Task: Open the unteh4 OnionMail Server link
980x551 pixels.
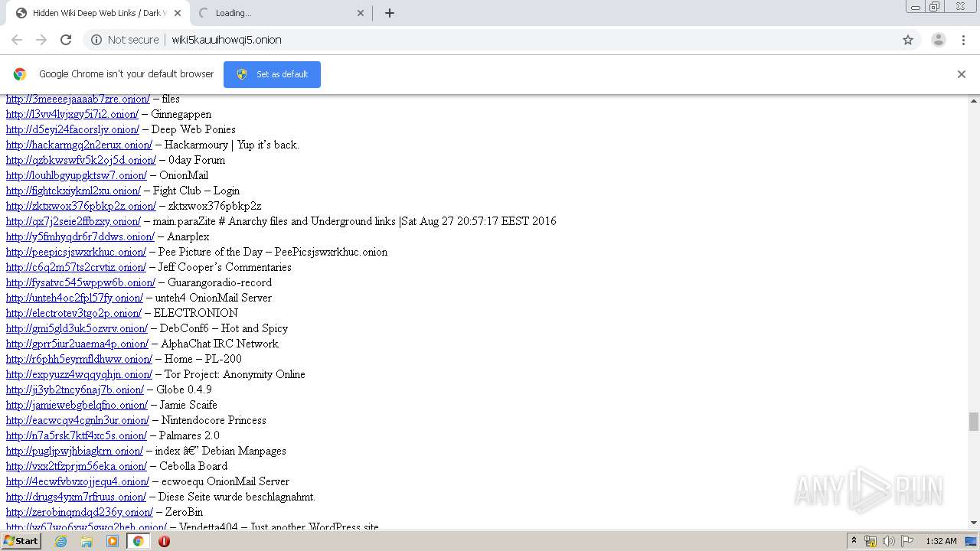Action: (74, 298)
